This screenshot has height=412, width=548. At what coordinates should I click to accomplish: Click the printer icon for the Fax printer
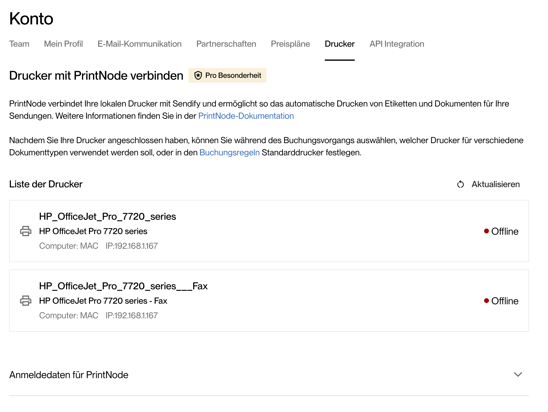26,301
